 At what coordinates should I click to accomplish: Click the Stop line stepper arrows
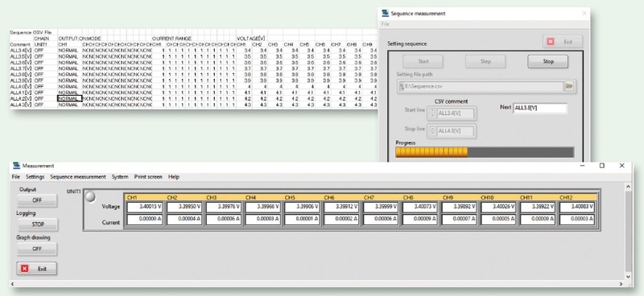(x=431, y=131)
